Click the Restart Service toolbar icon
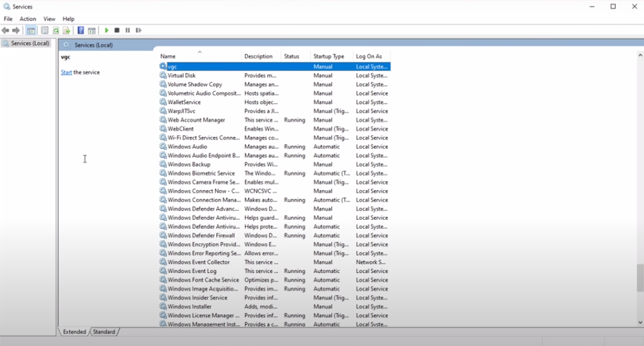The width and height of the screenshot is (644, 346). click(x=139, y=30)
